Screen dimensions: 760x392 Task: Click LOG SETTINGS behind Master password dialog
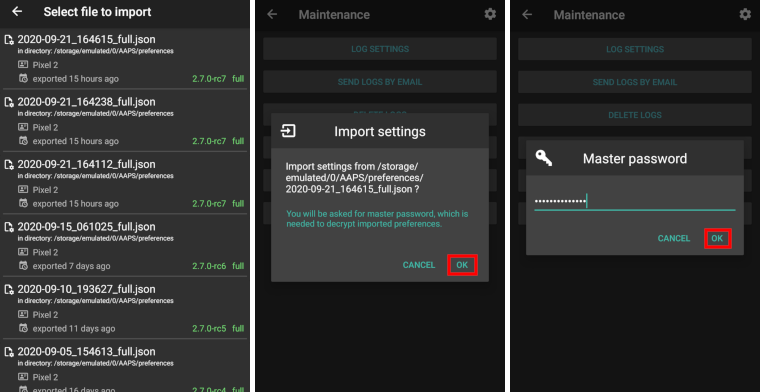(635, 49)
